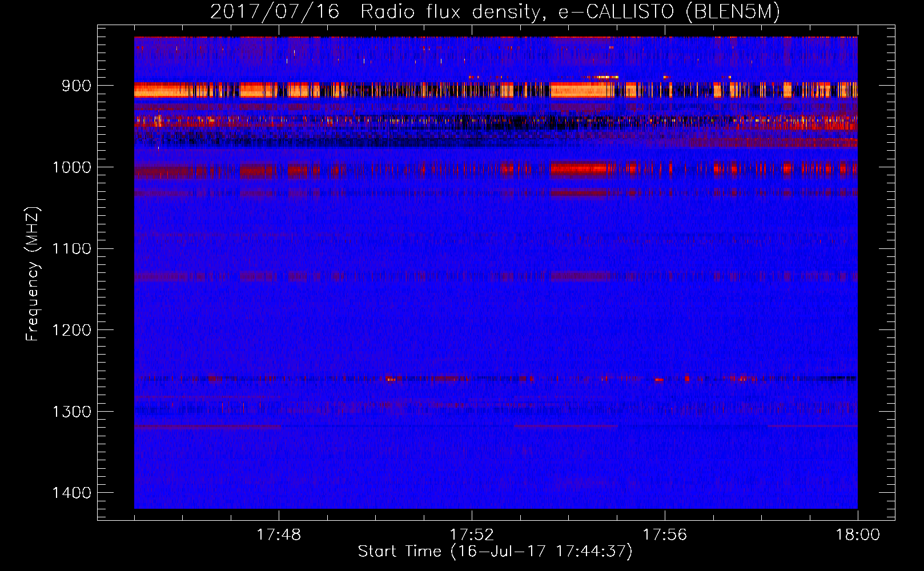Screen dimensions: 924x571
Task: Click the 'Start Time (16-Jul-17 17:44:37)' label
Action: tap(495, 551)
